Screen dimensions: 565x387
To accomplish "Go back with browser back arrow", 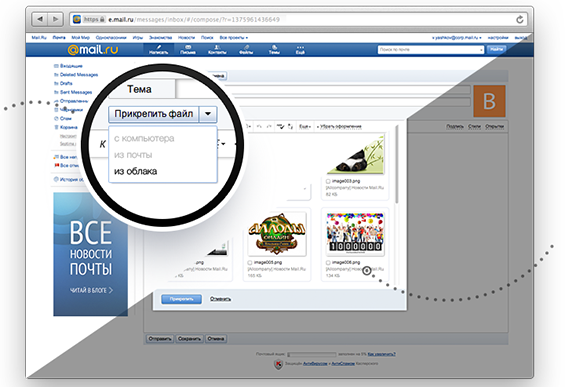I will click(40, 19).
